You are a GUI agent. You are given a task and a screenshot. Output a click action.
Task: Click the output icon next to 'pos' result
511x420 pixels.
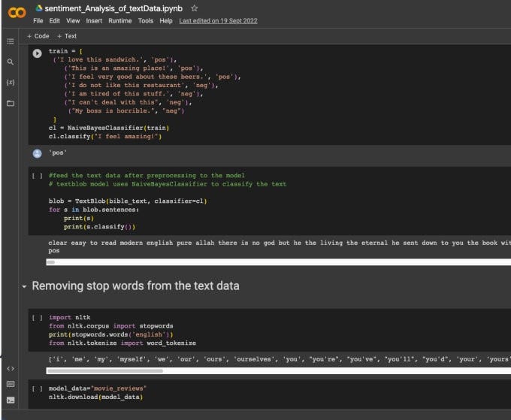tap(37, 153)
